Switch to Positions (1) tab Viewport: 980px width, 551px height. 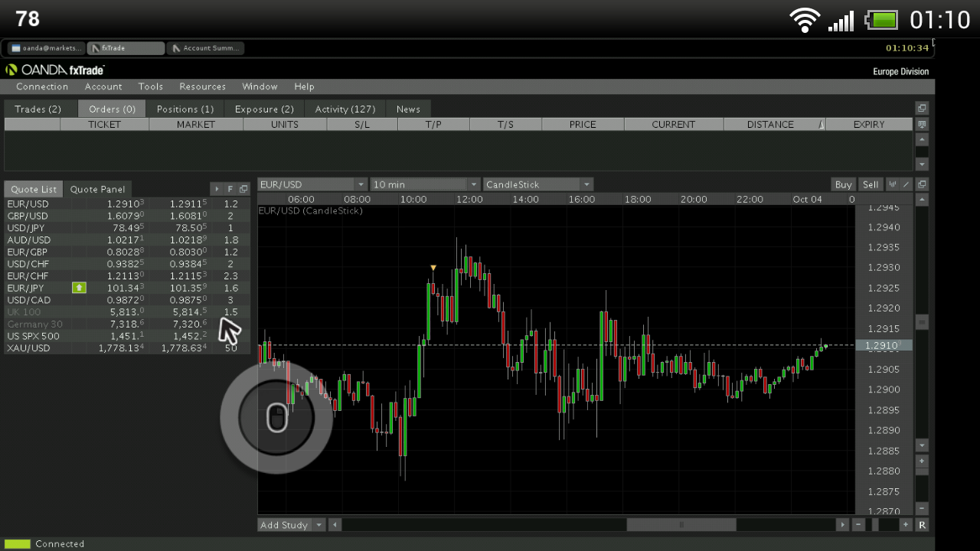click(185, 109)
